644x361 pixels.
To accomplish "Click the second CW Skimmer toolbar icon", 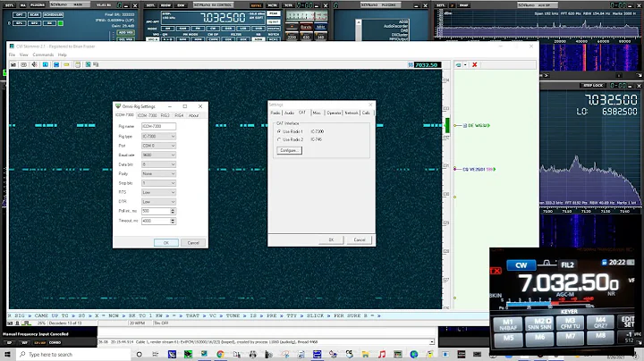I will [24, 65].
